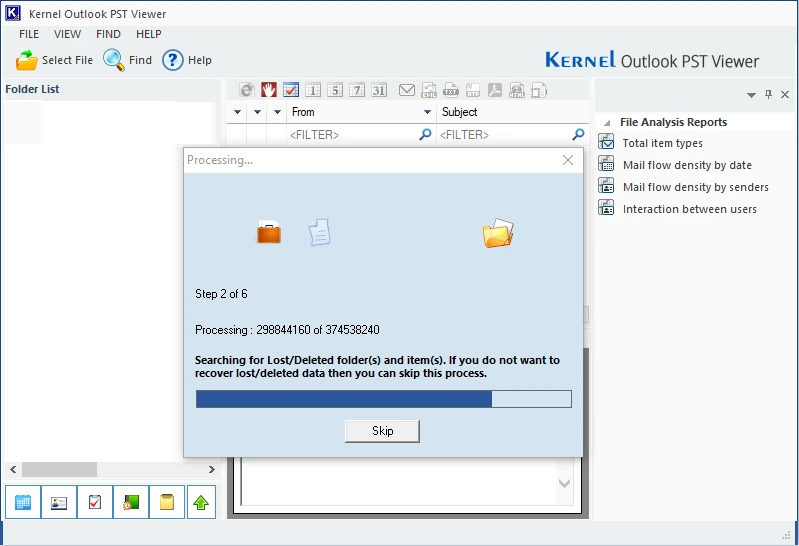
Task: Collapse the File Analysis Reports section
Action: (x=607, y=123)
